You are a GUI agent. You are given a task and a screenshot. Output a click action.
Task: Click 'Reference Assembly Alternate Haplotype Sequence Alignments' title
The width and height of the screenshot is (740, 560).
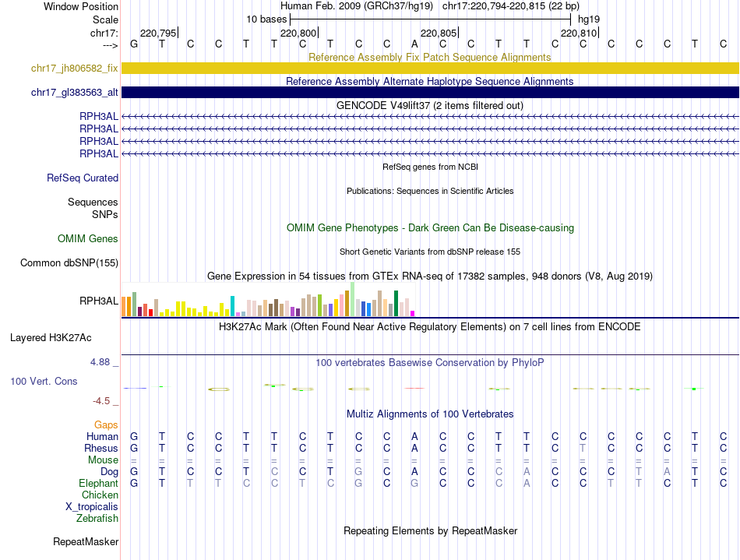pos(430,81)
